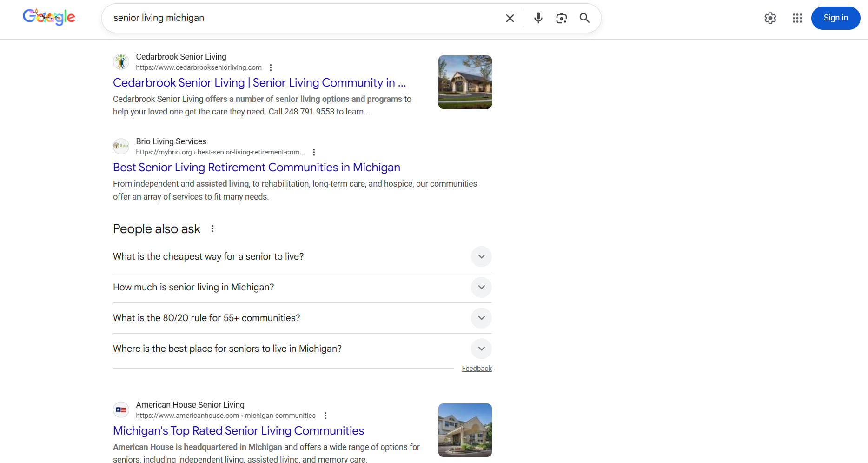Screen dimensions: 868x463
Task: Expand 'What is the 80/20 rule for 55+ communities?'
Action: click(x=302, y=318)
